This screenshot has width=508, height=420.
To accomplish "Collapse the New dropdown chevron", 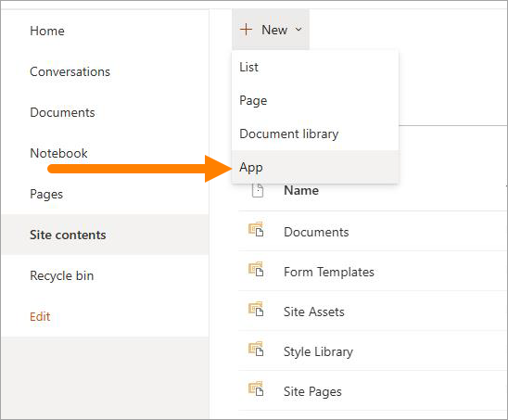I will 298,30.
